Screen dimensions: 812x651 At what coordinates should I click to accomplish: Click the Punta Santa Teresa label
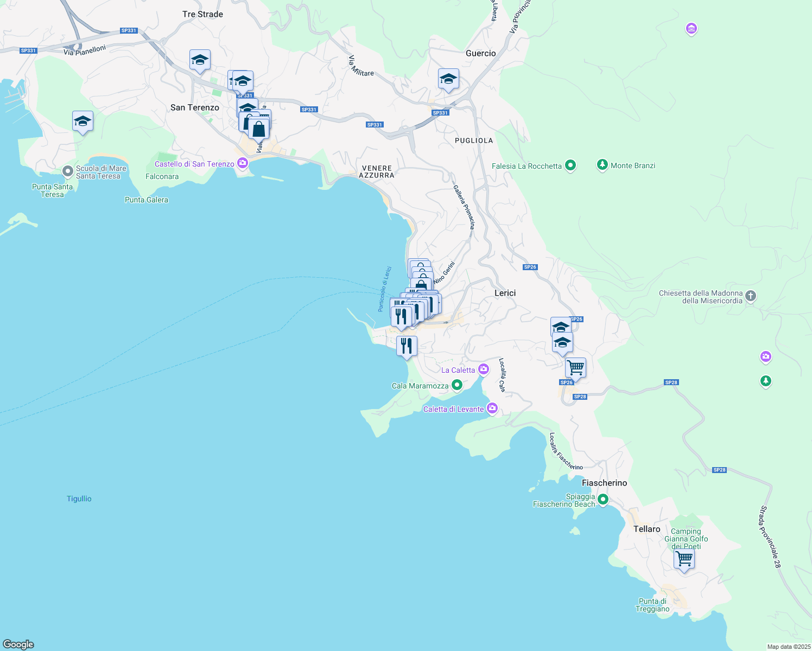tap(53, 190)
